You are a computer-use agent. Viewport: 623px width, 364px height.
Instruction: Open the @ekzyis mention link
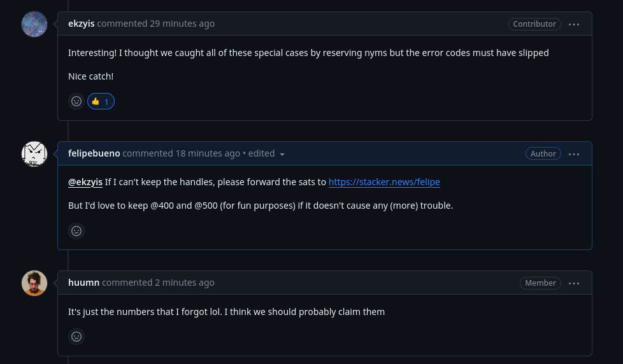pyautogui.click(x=85, y=182)
